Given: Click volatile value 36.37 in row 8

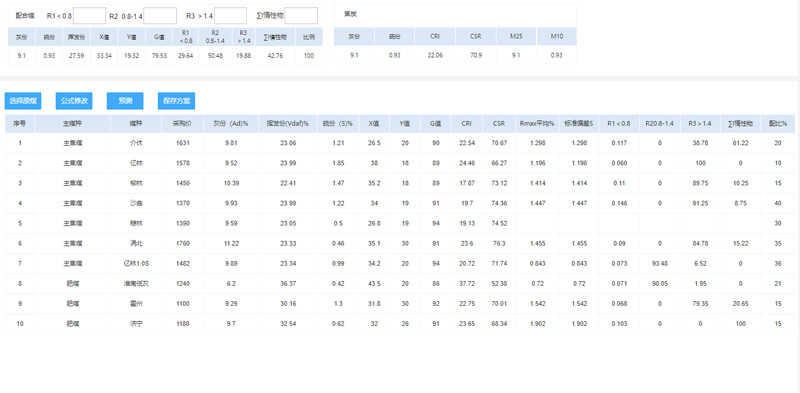Looking at the screenshot, I should [x=288, y=284].
